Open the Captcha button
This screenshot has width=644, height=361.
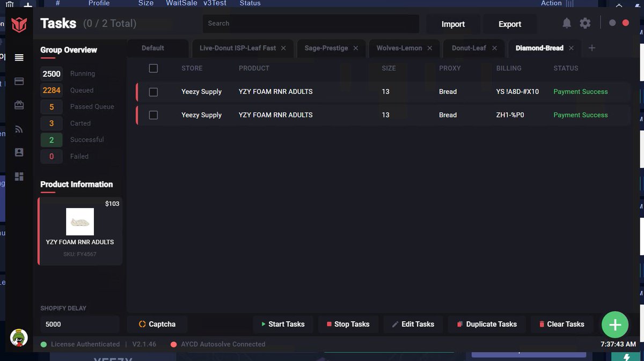(157, 324)
